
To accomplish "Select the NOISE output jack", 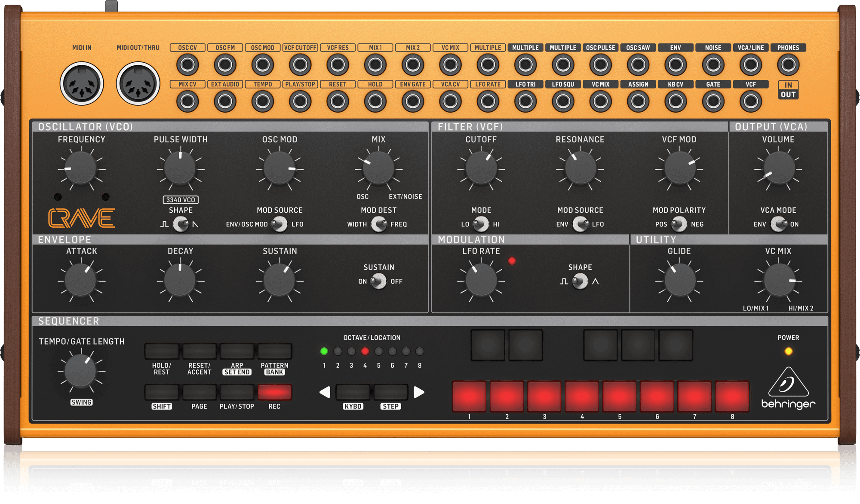I will click(713, 64).
